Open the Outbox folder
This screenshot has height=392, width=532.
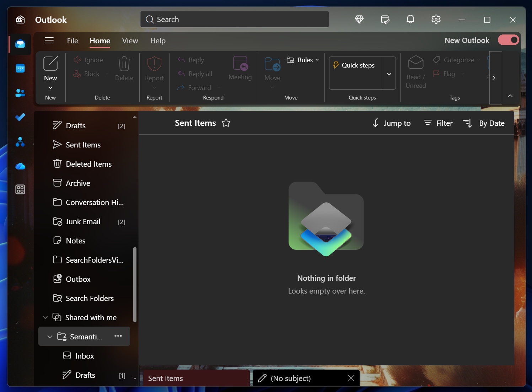coord(85,279)
